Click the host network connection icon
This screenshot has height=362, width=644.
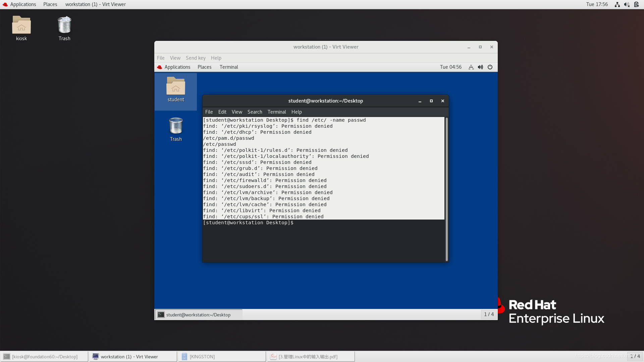[x=617, y=4]
